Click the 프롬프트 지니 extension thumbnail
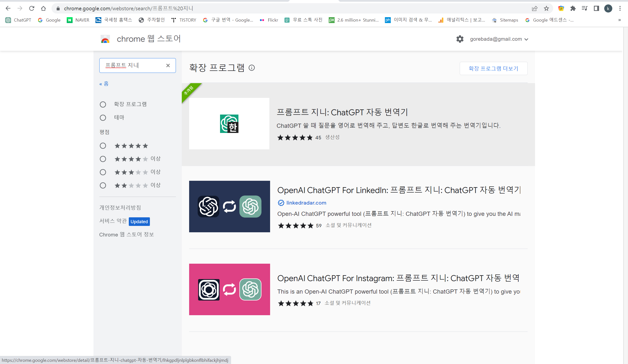Screen dimensions: 628x364 tap(229, 124)
